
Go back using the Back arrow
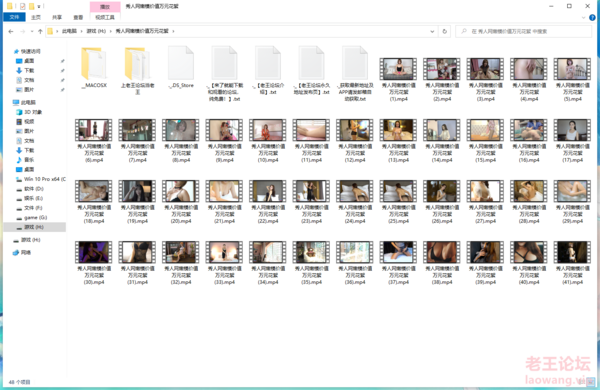point(11,31)
